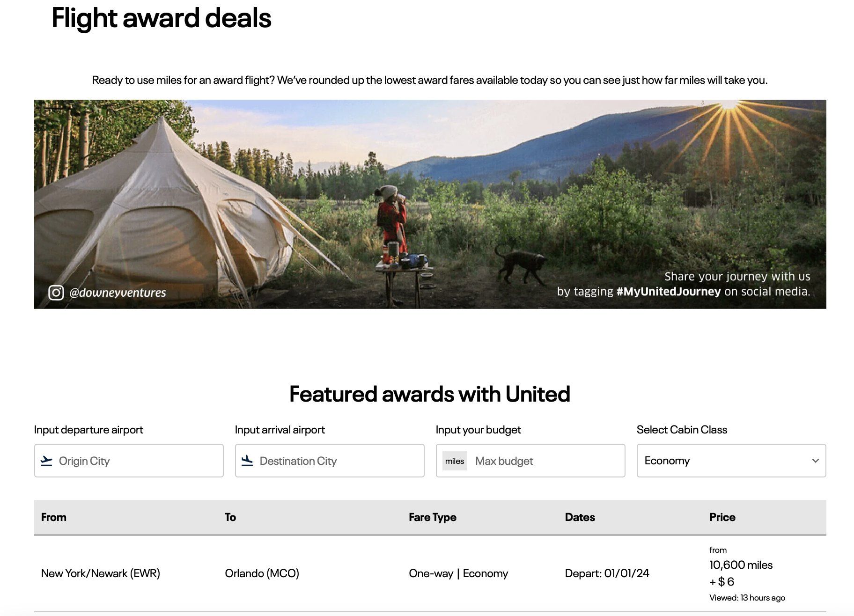Click the departure plane icon in Origin field
The image size is (854, 616).
click(46, 461)
